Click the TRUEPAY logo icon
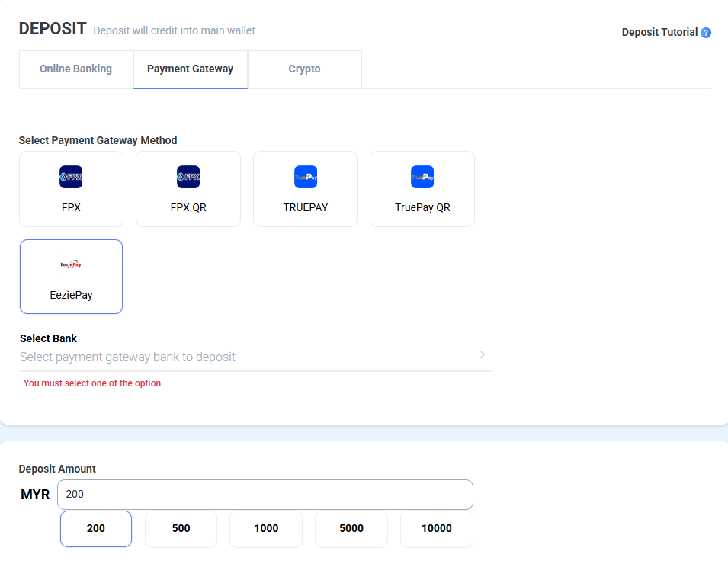Image resolution: width=728 pixels, height=580 pixels. click(305, 177)
